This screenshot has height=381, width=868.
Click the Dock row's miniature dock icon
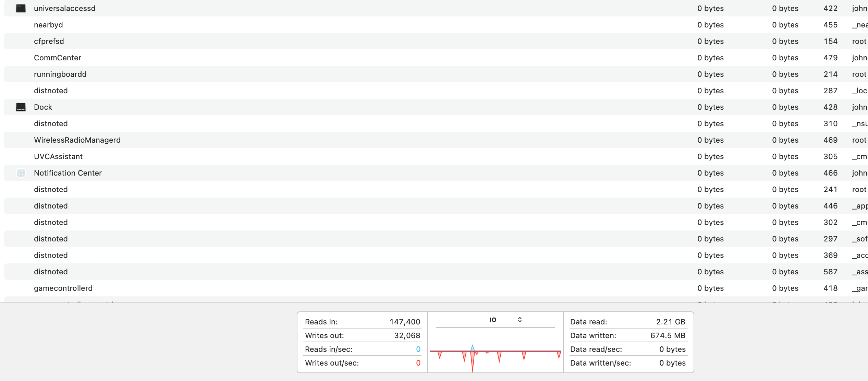click(21, 107)
